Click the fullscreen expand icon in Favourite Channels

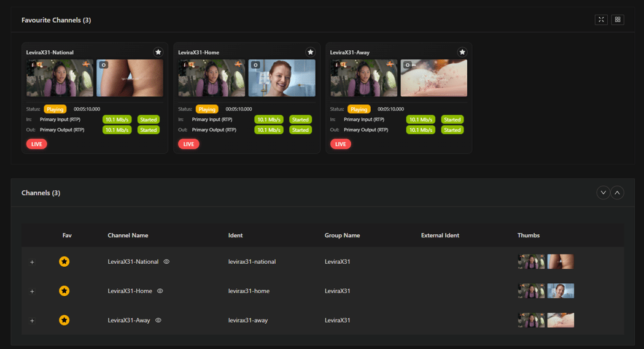[x=601, y=20]
